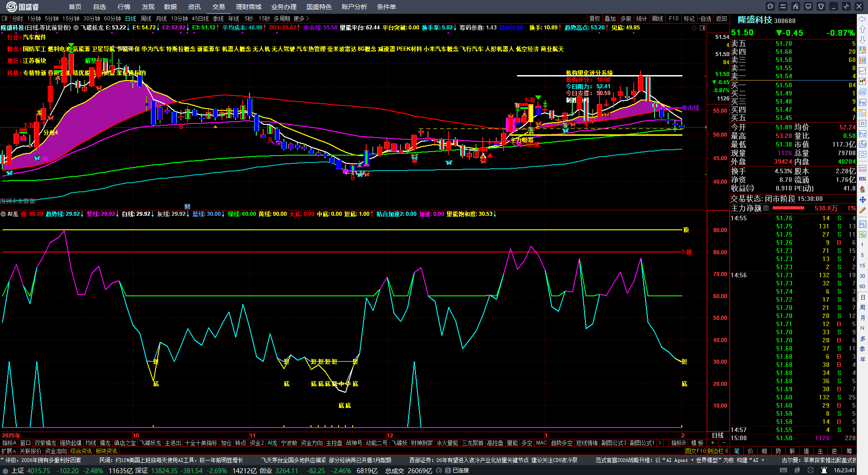
Task: Click the 返回 back button
Action: tap(722, 19)
